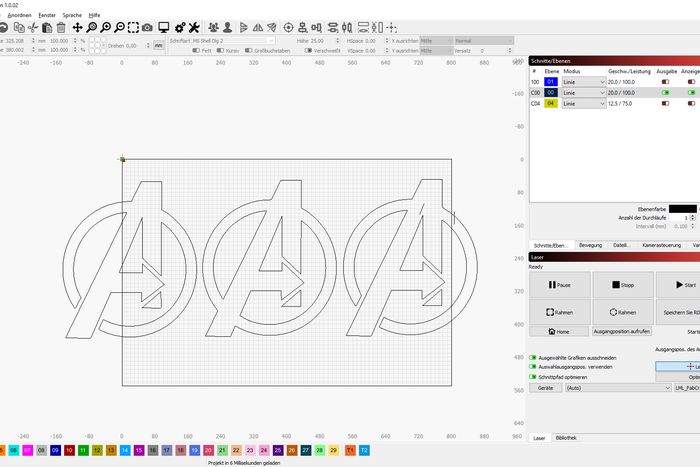Click the move-to-position crosshair icon
700x467 pixels.
(392, 28)
